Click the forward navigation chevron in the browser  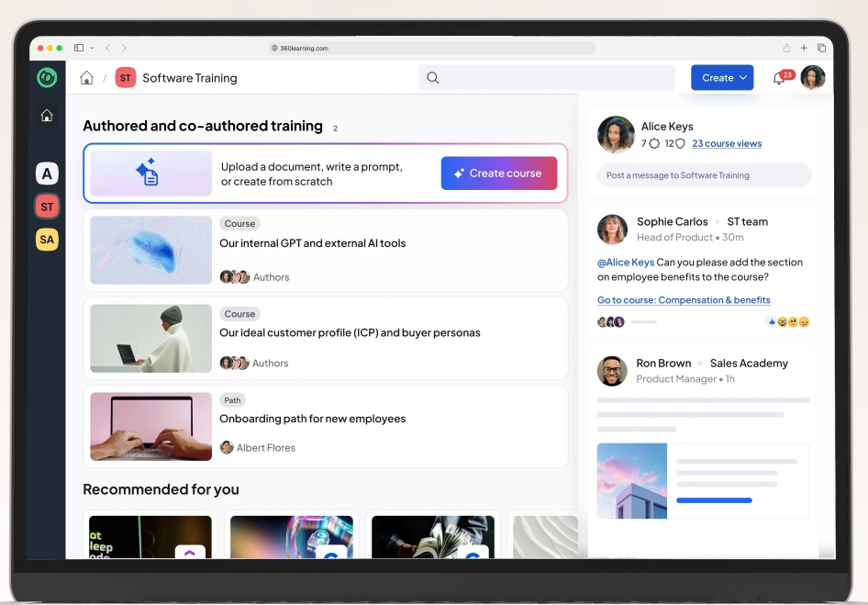(x=125, y=48)
